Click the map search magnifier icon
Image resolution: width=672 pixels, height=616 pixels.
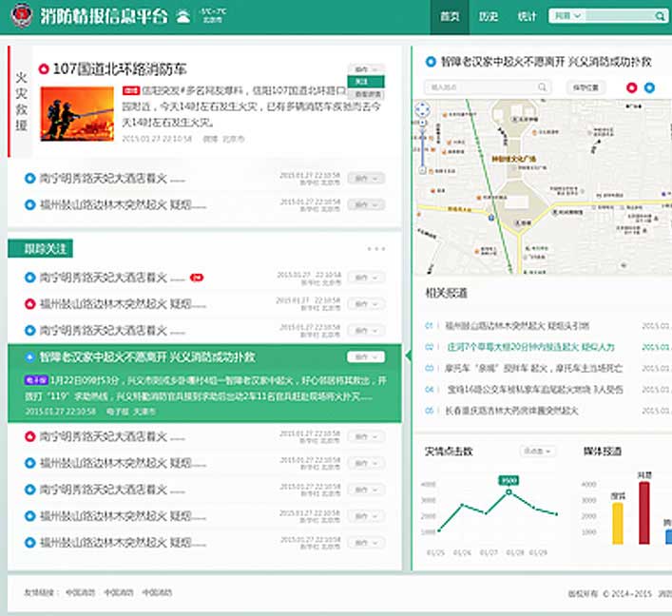point(542,87)
